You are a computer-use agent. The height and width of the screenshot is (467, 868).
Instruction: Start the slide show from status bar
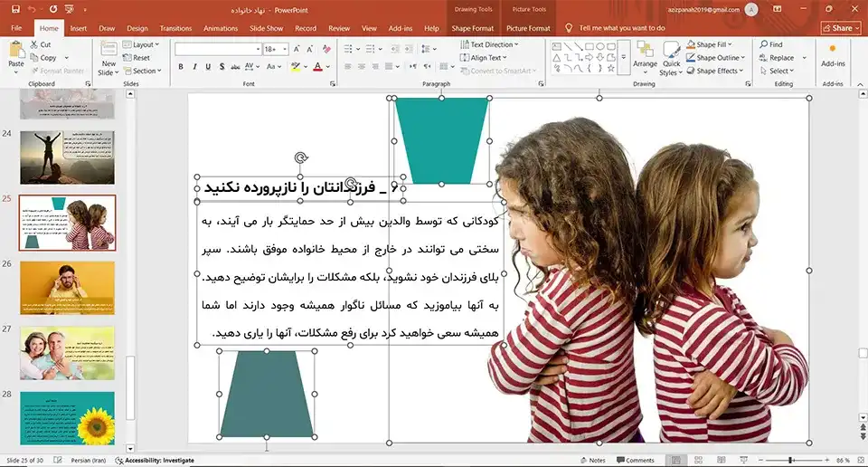[x=743, y=461]
